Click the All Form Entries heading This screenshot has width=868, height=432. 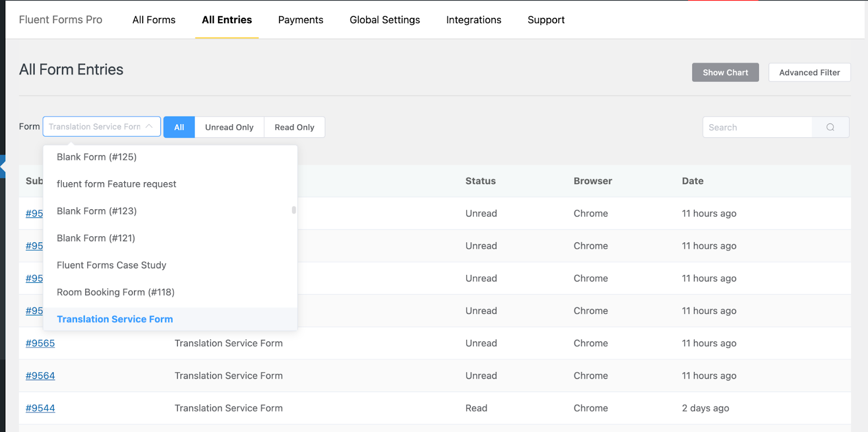[x=71, y=69]
